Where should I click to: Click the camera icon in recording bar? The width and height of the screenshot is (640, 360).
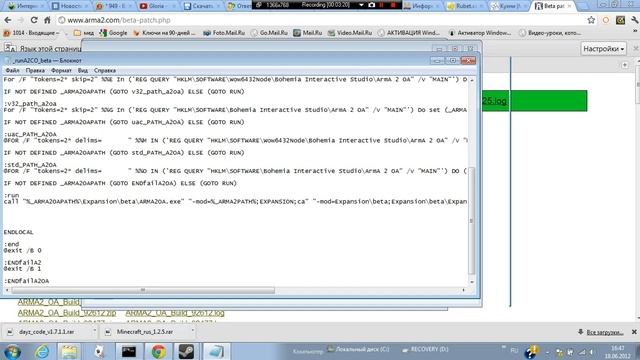click(x=371, y=5)
